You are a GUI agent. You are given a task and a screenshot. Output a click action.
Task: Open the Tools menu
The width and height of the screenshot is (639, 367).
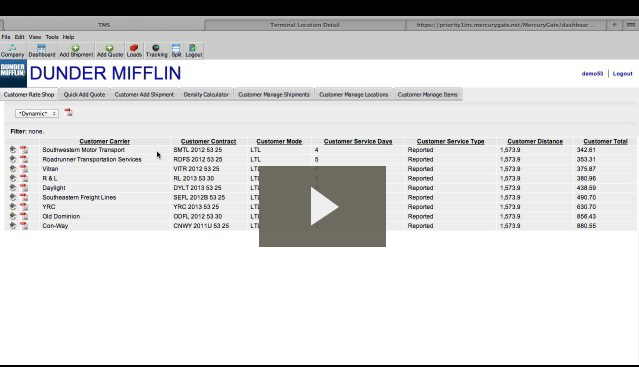[x=52, y=37]
